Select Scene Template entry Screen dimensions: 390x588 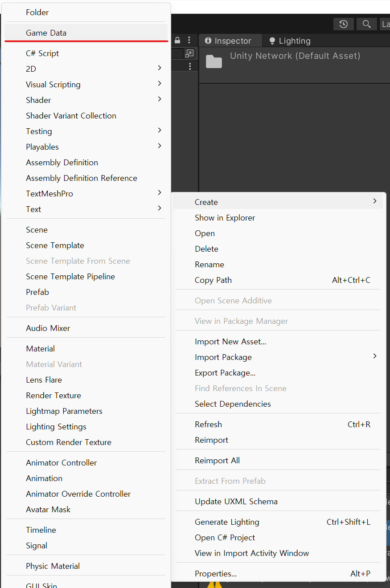pos(86,245)
